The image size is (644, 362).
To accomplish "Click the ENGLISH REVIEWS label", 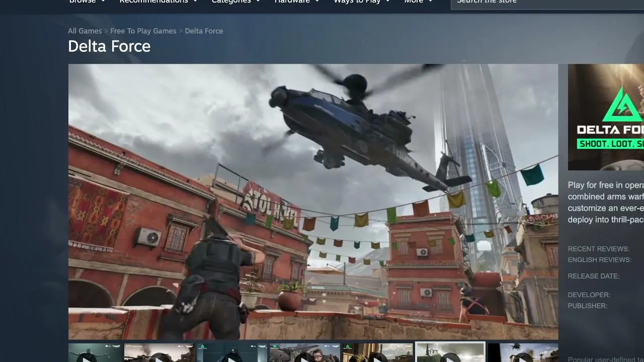I will click(600, 260).
